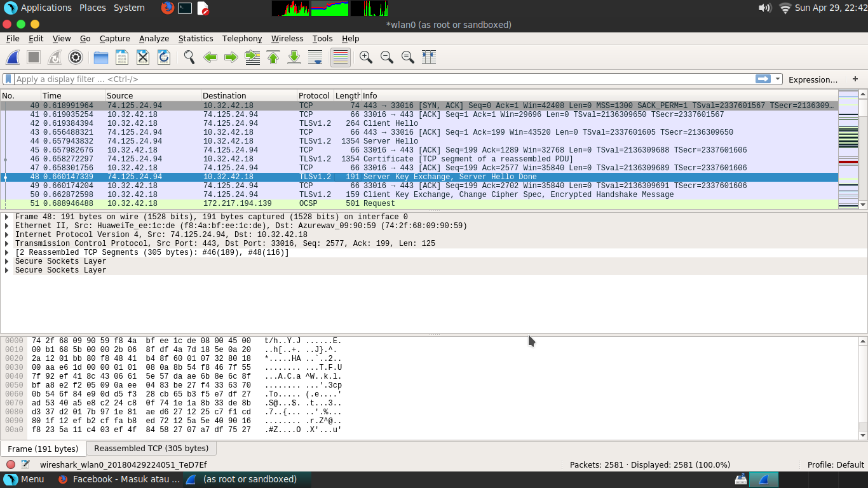Toggle packet list colorization
Viewport: 868px width, 488px height.
pyautogui.click(x=341, y=57)
